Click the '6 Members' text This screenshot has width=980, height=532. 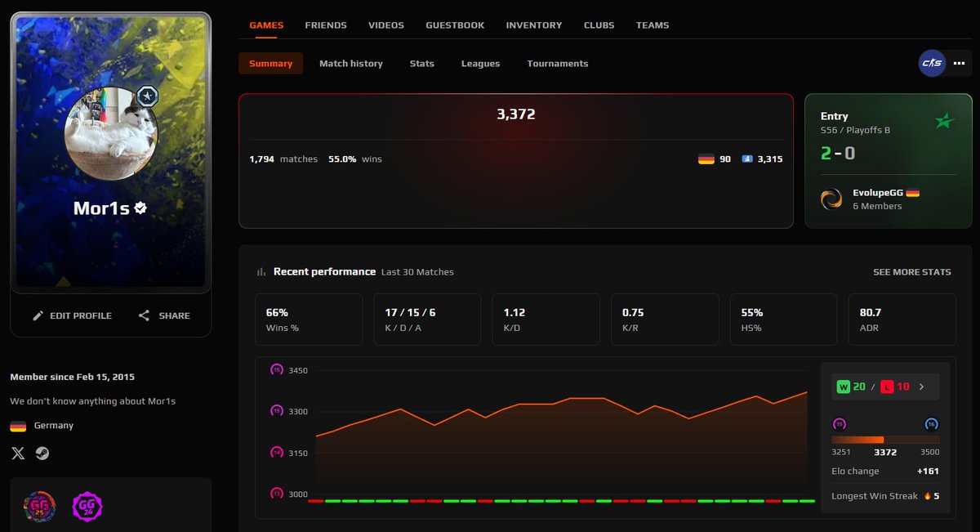coord(877,206)
